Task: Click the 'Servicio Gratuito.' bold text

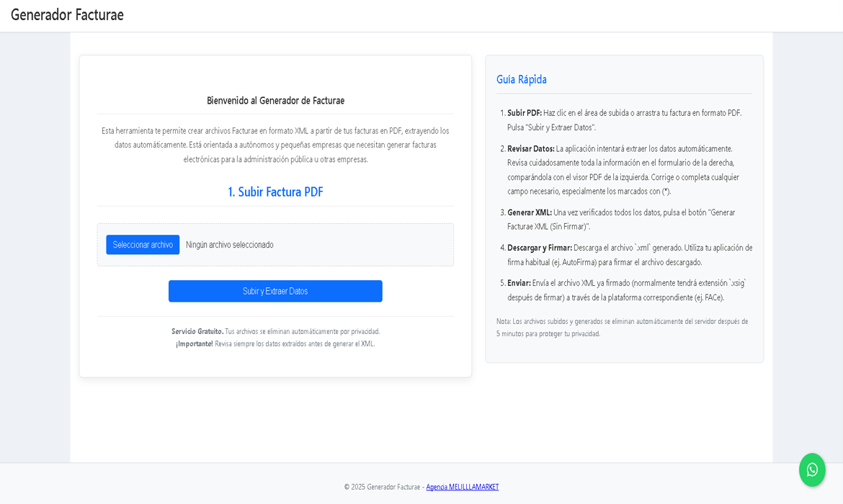Action: pos(197,331)
